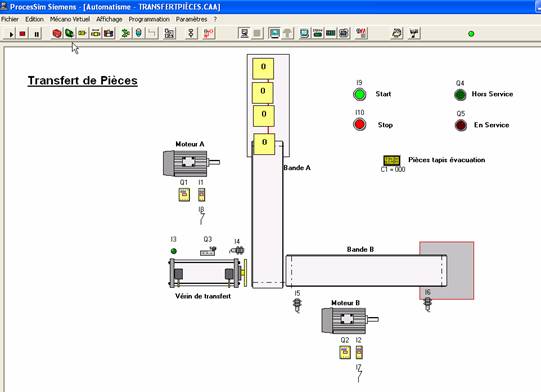541x392 pixels.
Task: Toggle the green Start push button I9
Action: [x=359, y=94]
